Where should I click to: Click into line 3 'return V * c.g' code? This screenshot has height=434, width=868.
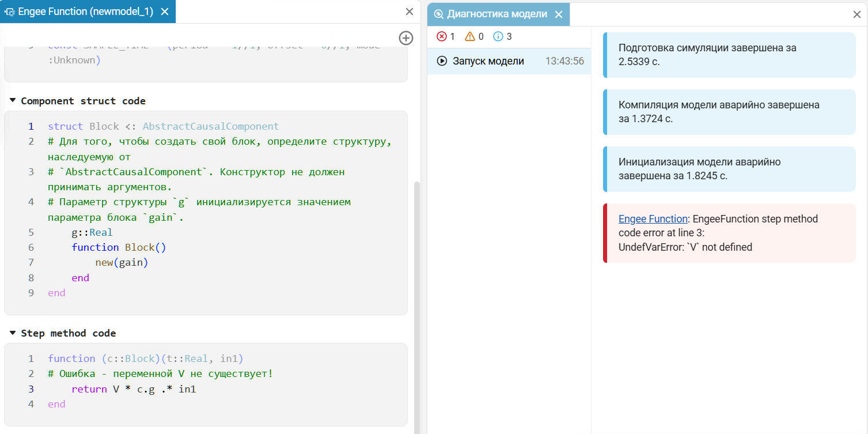click(134, 389)
